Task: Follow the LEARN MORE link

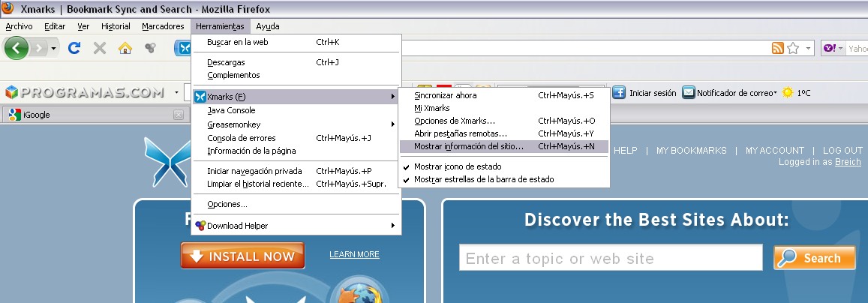Action: click(x=354, y=254)
